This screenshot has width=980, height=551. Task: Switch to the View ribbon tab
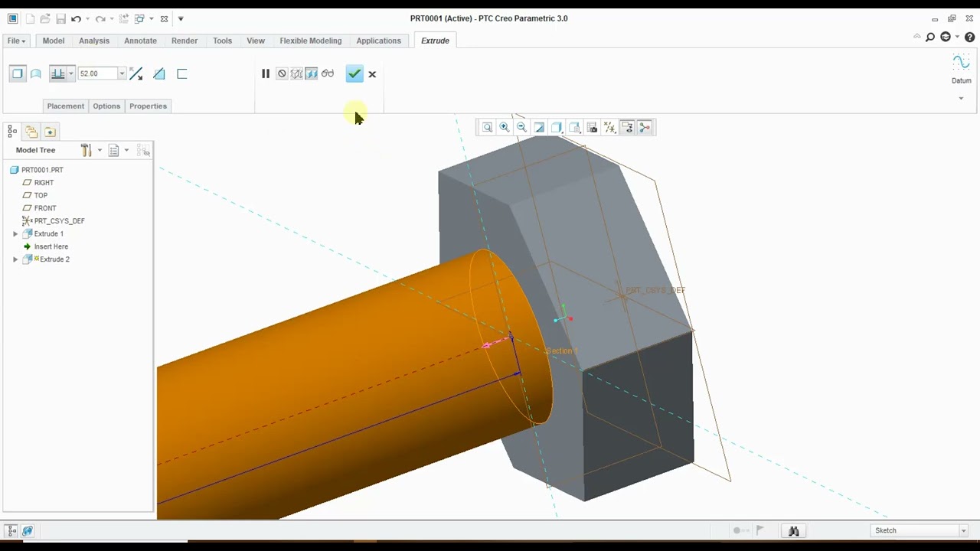256,41
